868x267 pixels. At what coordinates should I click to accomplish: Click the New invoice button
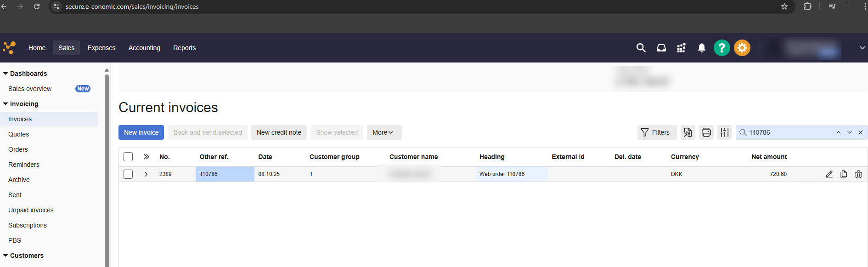tap(141, 132)
